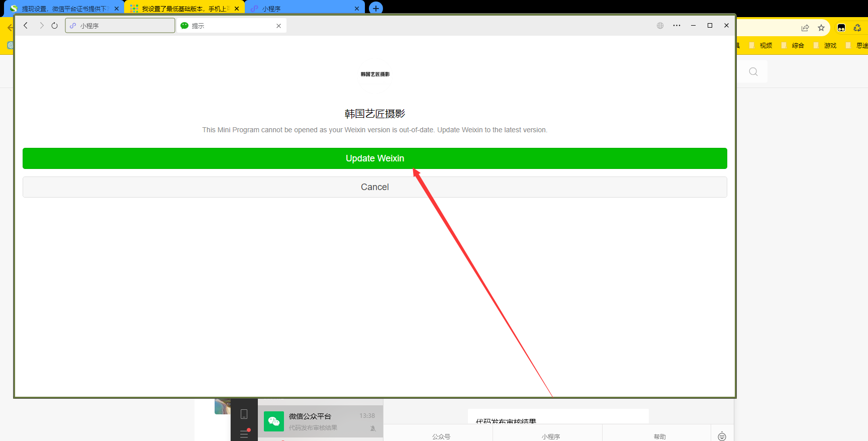Click the share icon in browser address bar
The image size is (868, 441).
point(805,28)
